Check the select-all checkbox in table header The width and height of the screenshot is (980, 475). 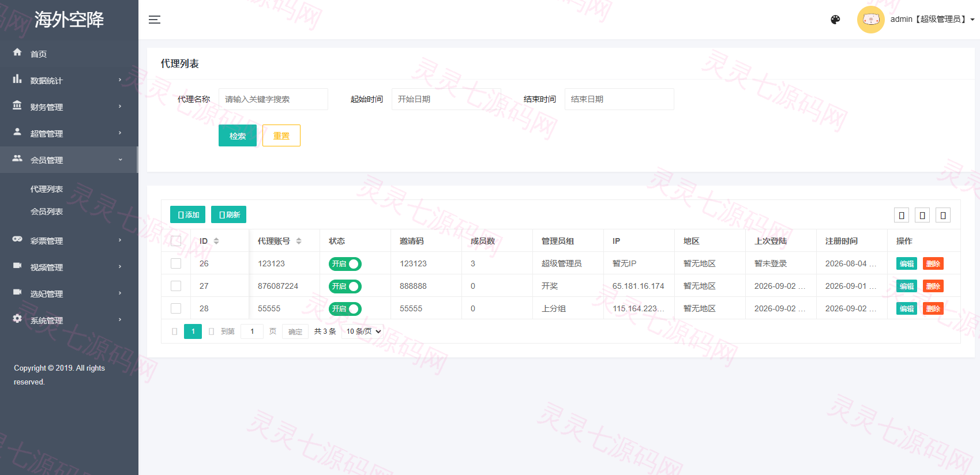tap(176, 241)
